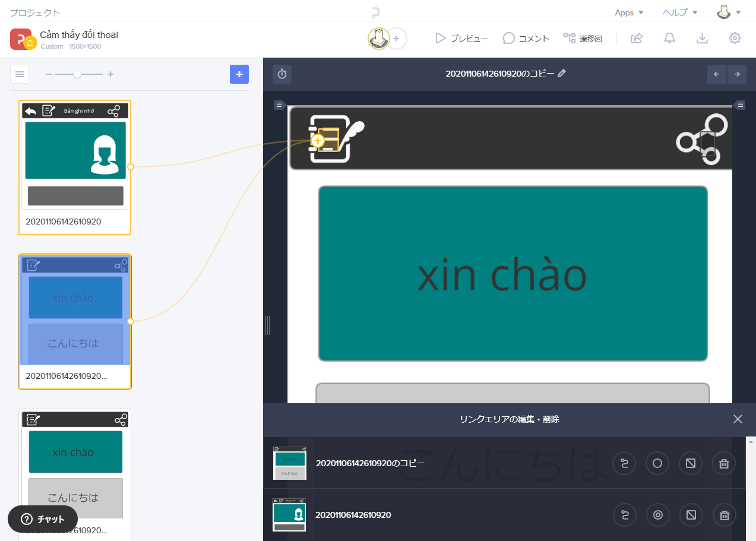
Task: Select circle option for 20201106142610920のコピー link
Action: [657, 464]
